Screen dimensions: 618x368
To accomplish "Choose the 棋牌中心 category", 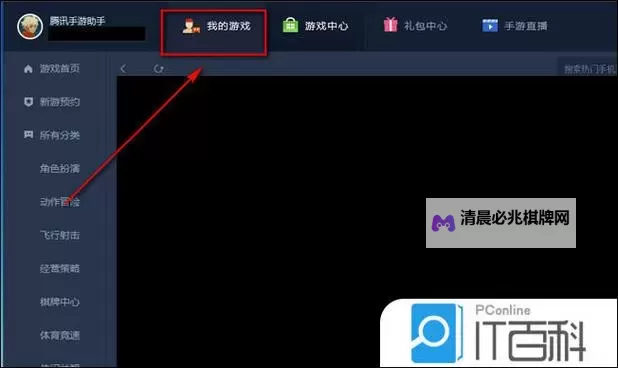I will tap(60, 302).
